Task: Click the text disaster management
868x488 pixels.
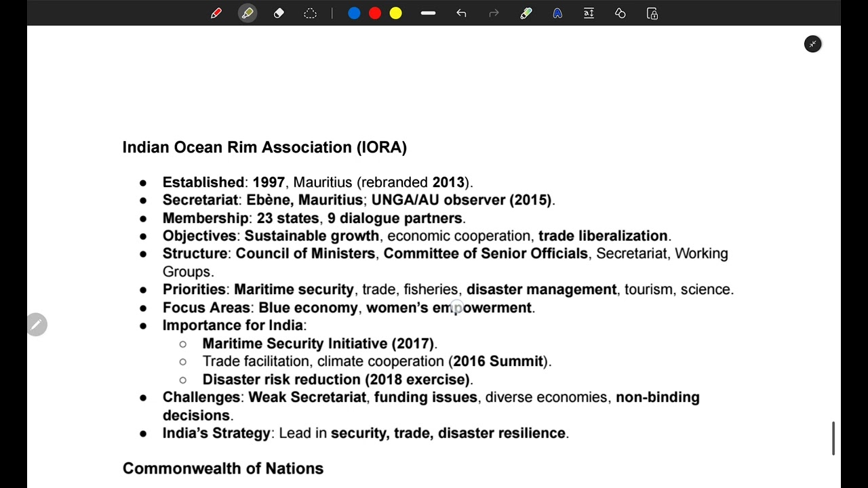Action: pos(542,289)
